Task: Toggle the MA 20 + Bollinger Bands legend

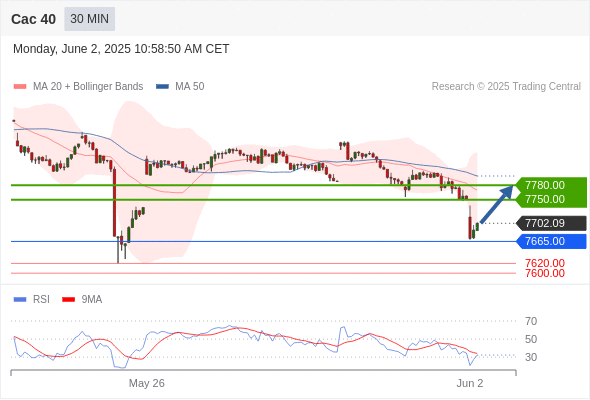Action: 78,87
